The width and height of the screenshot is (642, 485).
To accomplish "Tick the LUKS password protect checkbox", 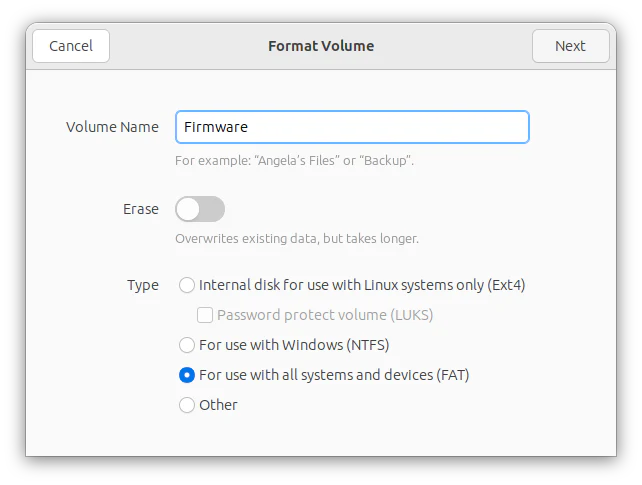I will pyautogui.click(x=205, y=315).
